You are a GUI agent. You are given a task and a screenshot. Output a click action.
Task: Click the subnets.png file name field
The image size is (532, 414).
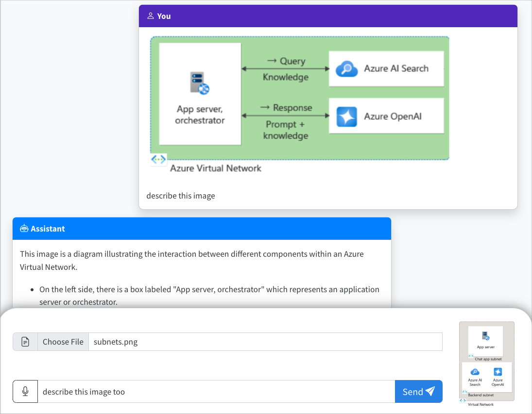(x=265, y=342)
